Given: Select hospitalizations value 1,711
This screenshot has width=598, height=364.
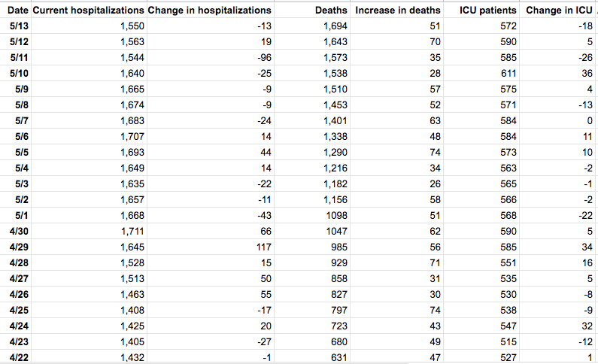Looking at the screenshot, I should [132, 230].
